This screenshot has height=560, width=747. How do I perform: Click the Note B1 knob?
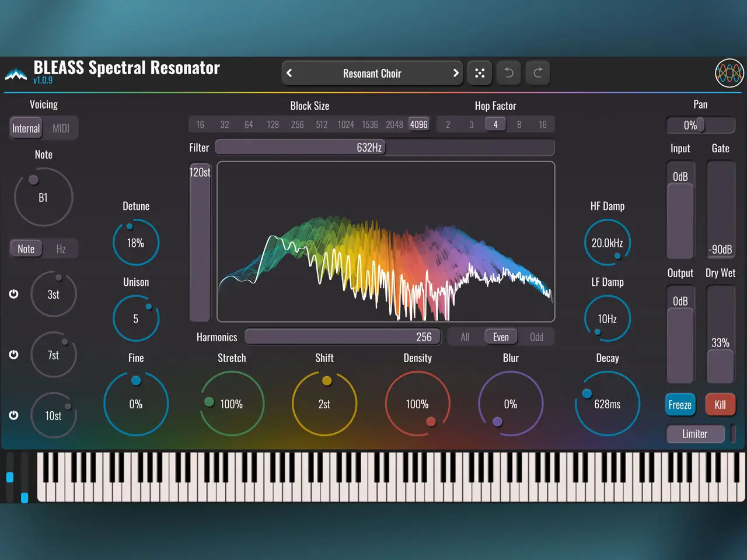click(43, 197)
